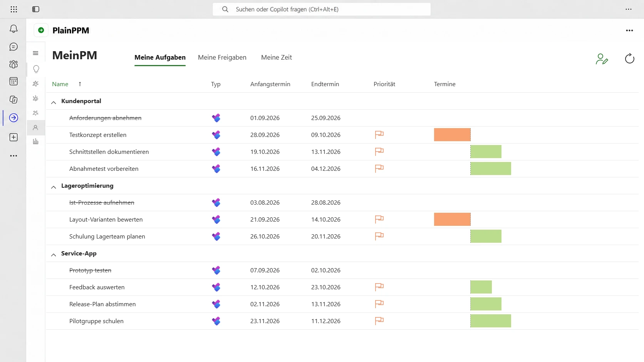The height and width of the screenshot is (362, 644).
Task: Click the priority flag for Feedback auswerten
Action: 379,287
